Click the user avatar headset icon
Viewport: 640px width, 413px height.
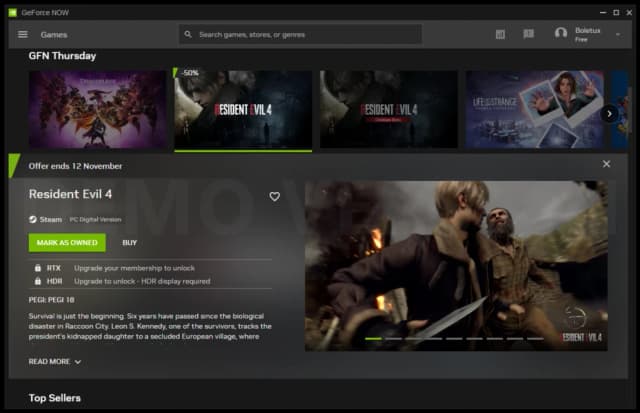pos(561,33)
